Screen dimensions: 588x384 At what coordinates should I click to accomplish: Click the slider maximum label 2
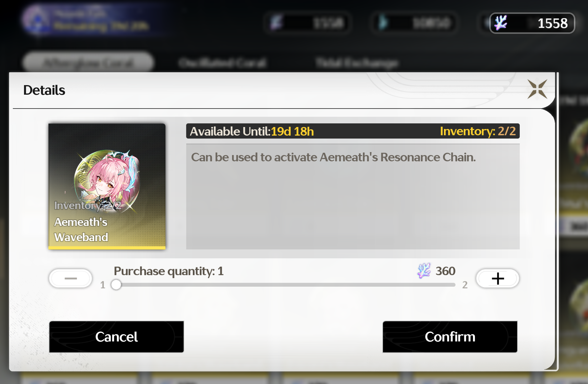pos(465,285)
